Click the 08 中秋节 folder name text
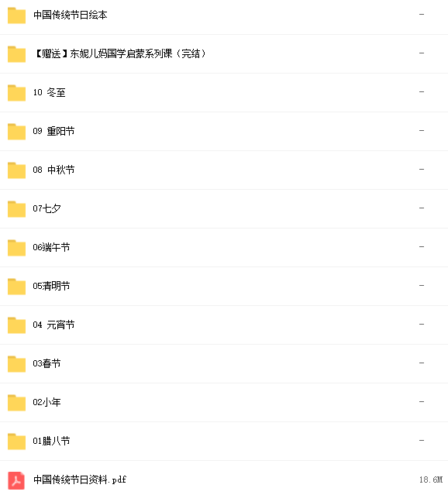The width and height of the screenshot is (448, 495). (53, 170)
